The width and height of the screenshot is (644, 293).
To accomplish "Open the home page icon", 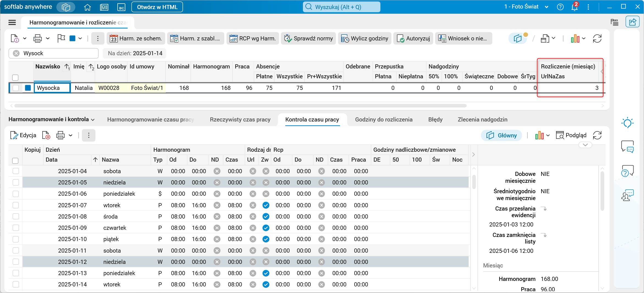I will tap(87, 7).
